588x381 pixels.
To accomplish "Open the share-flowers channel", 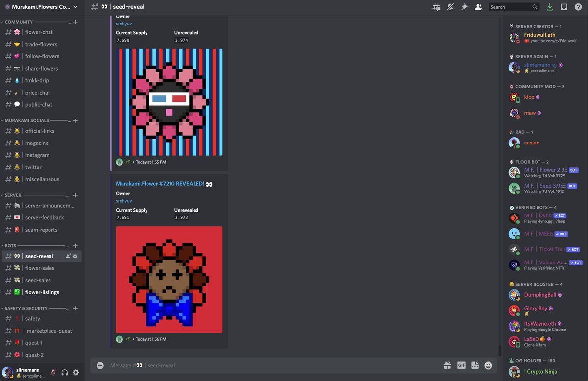I will [42, 69].
